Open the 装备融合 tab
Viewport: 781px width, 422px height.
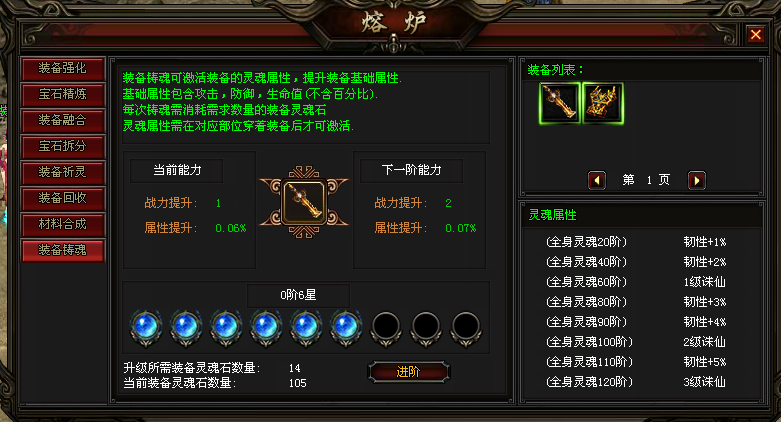[x=63, y=120]
